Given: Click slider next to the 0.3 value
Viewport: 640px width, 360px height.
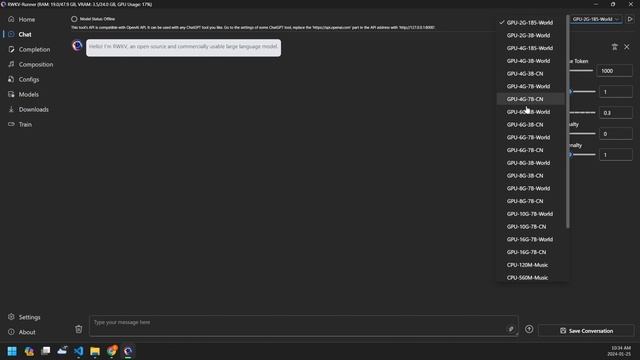Looking at the screenshot, I should point(583,112).
